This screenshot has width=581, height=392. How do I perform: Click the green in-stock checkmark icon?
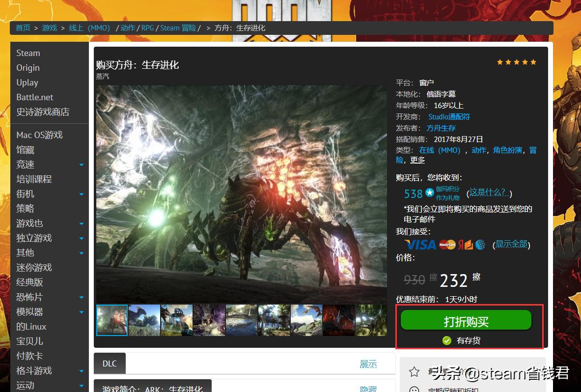point(446,340)
